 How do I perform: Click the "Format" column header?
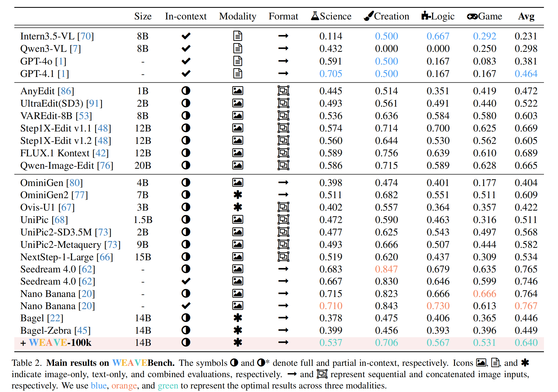tap(283, 16)
